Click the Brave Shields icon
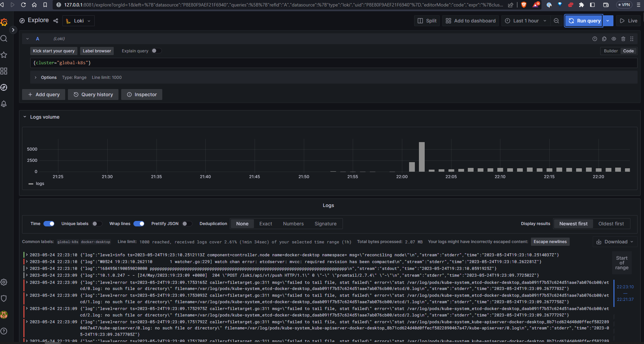The width and height of the screenshot is (644, 344). coord(524,5)
